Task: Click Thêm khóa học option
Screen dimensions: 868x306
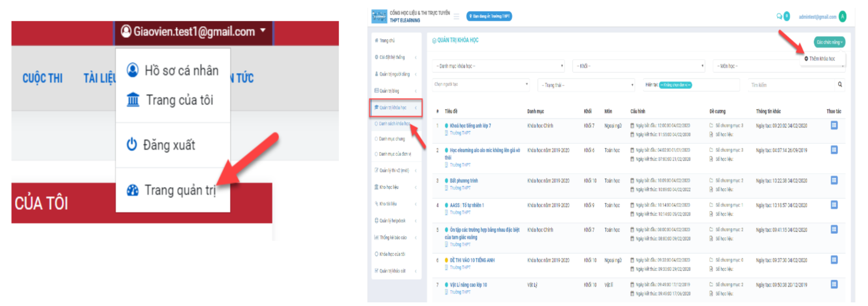Action: click(821, 59)
